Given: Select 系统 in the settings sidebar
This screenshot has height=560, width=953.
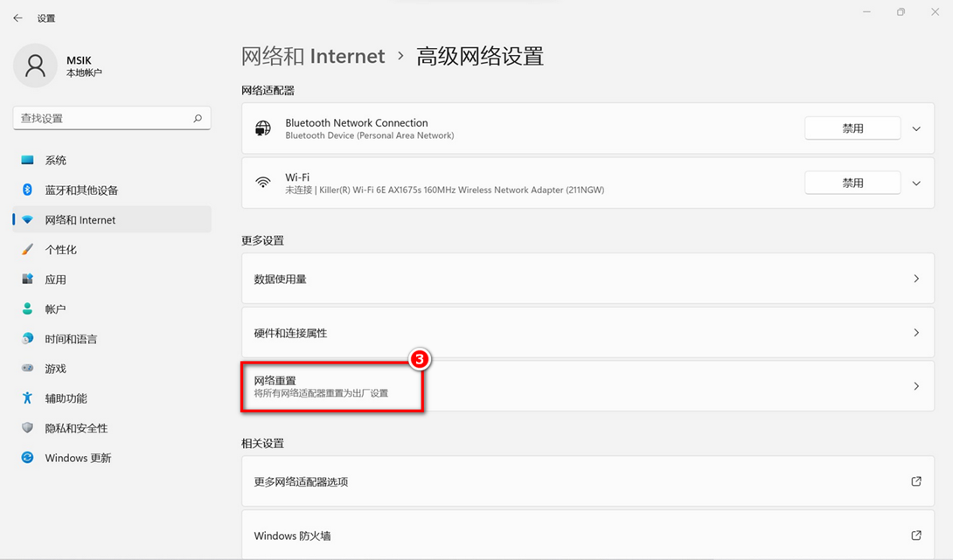Looking at the screenshot, I should (56, 161).
